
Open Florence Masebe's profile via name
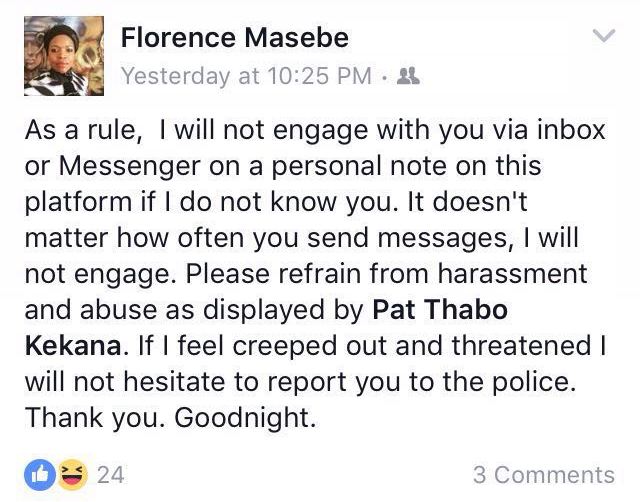point(235,38)
